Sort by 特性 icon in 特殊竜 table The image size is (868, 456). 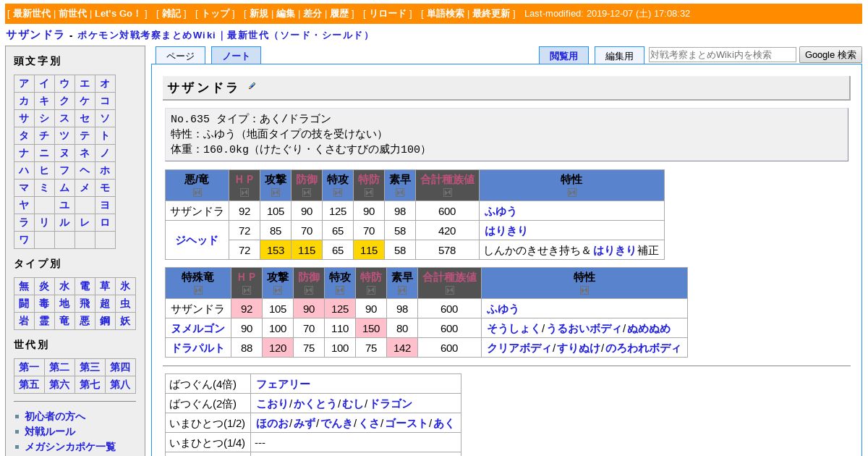pos(584,290)
